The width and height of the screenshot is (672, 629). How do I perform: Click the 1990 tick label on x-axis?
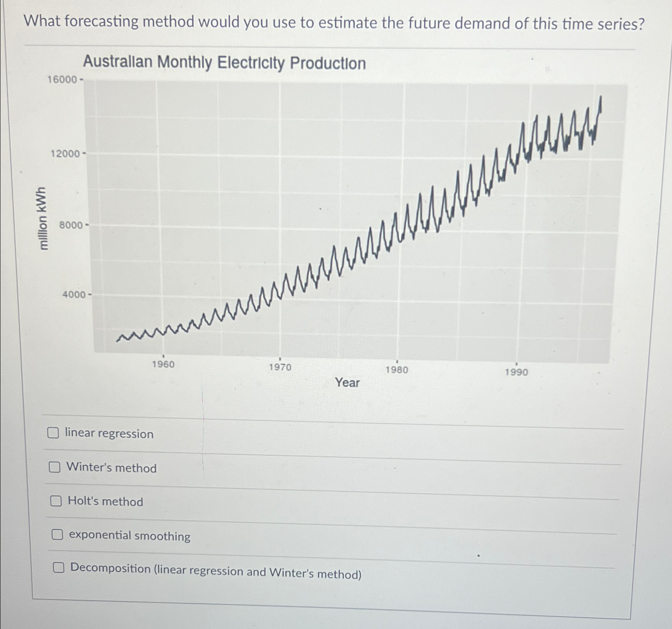516,371
